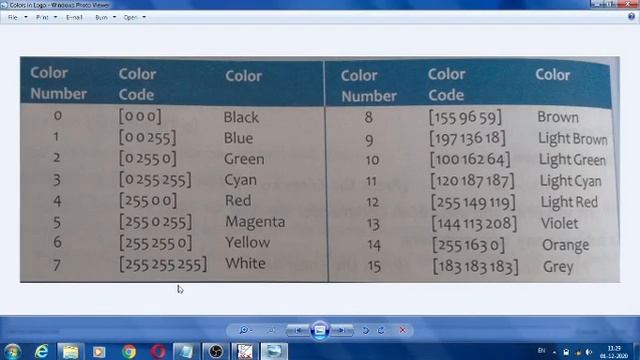Open Opera browser from taskbar
The width and height of the screenshot is (640, 360).
click(x=158, y=351)
